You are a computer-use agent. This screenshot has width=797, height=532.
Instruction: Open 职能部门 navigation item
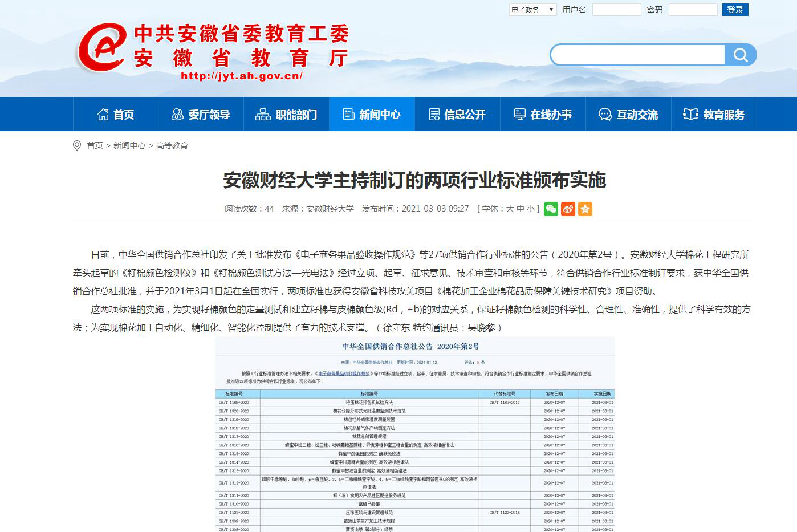pyautogui.click(x=286, y=115)
